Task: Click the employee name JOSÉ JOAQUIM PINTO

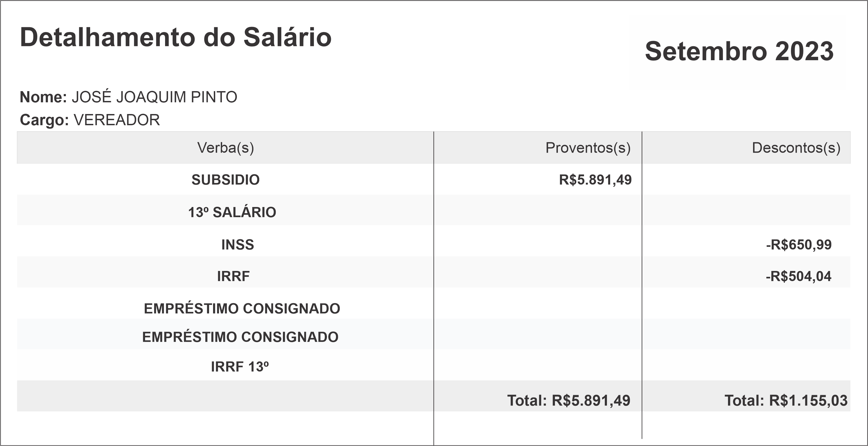Action: (x=154, y=97)
